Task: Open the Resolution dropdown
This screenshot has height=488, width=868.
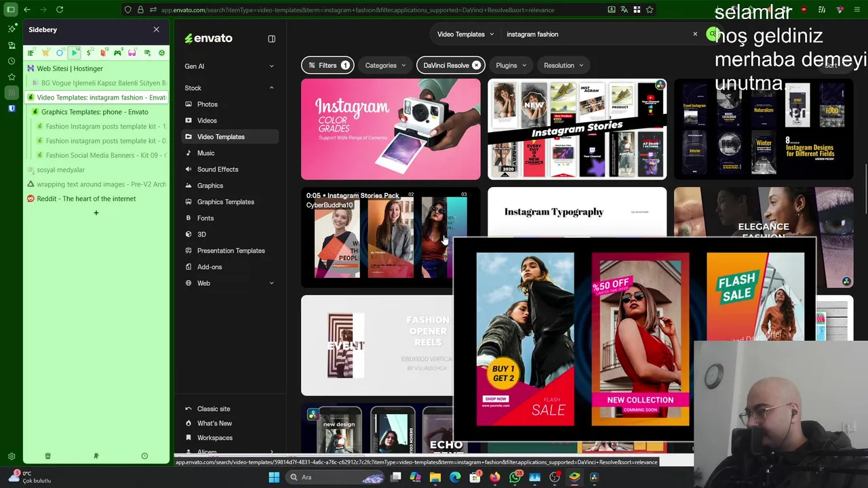Action: pyautogui.click(x=564, y=66)
